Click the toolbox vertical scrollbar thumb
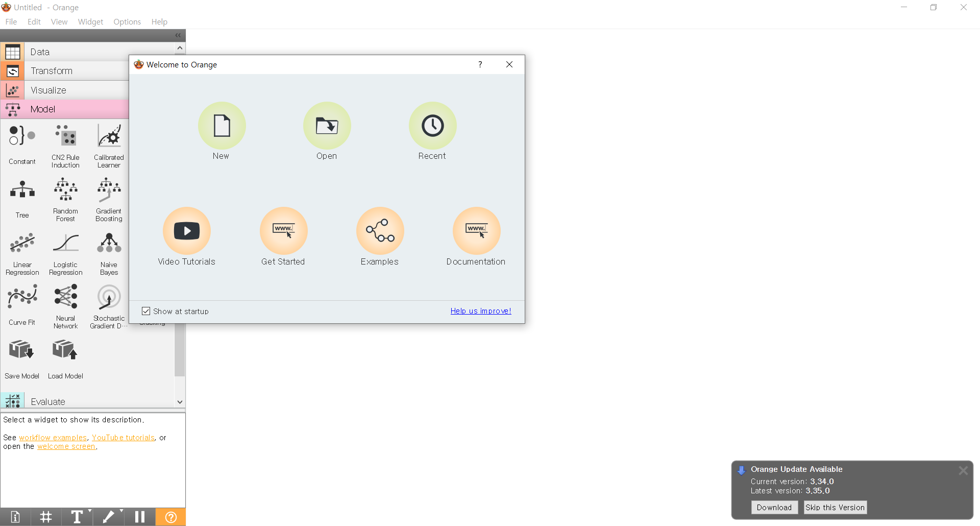This screenshot has width=980, height=526. coord(180,351)
